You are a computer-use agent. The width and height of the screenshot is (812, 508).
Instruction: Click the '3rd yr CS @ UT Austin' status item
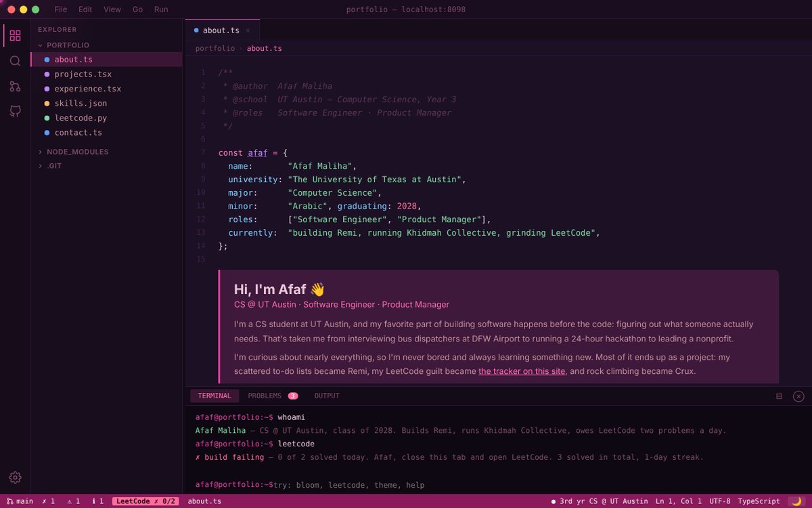pyautogui.click(x=600, y=501)
